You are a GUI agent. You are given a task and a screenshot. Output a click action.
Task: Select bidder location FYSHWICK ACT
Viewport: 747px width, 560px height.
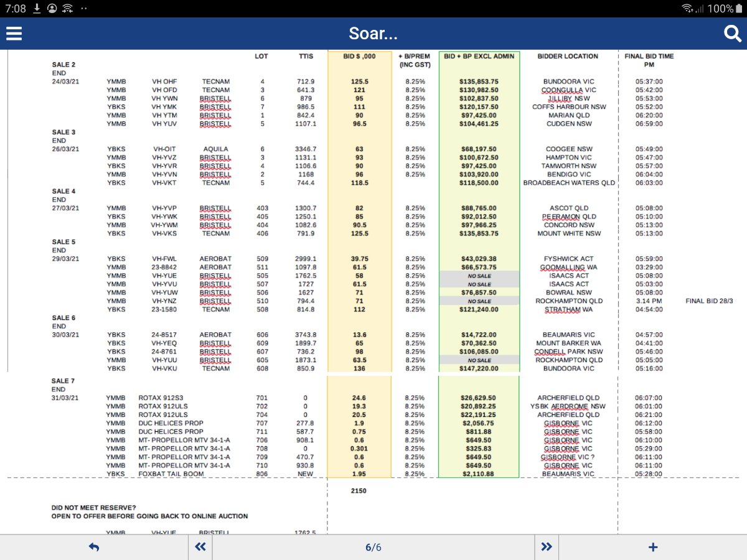pyautogui.click(x=568, y=259)
